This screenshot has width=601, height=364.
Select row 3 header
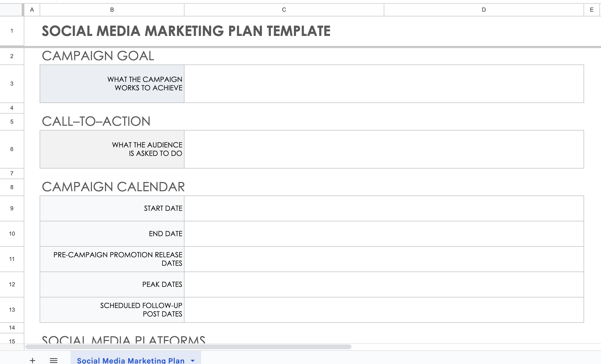(x=12, y=84)
